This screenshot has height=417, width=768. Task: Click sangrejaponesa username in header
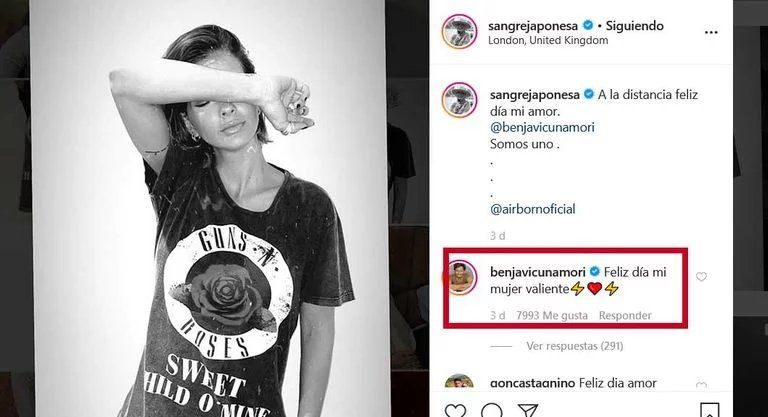533,25
